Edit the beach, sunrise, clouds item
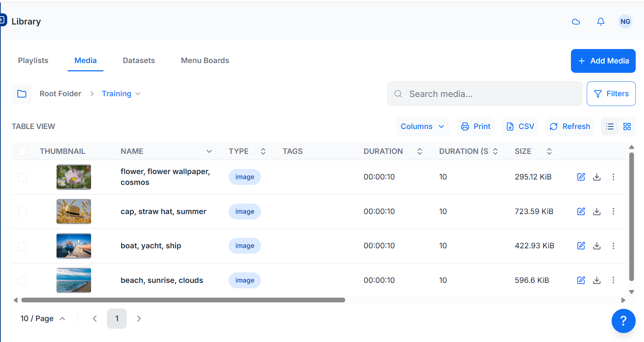644x342 pixels. pyautogui.click(x=581, y=280)
